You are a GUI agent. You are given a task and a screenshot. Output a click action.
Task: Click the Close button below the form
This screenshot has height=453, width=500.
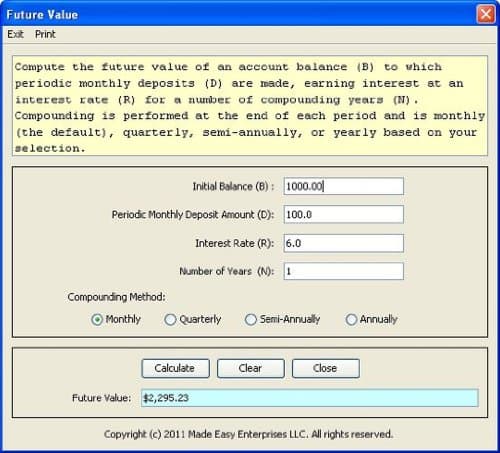point(326,368)
